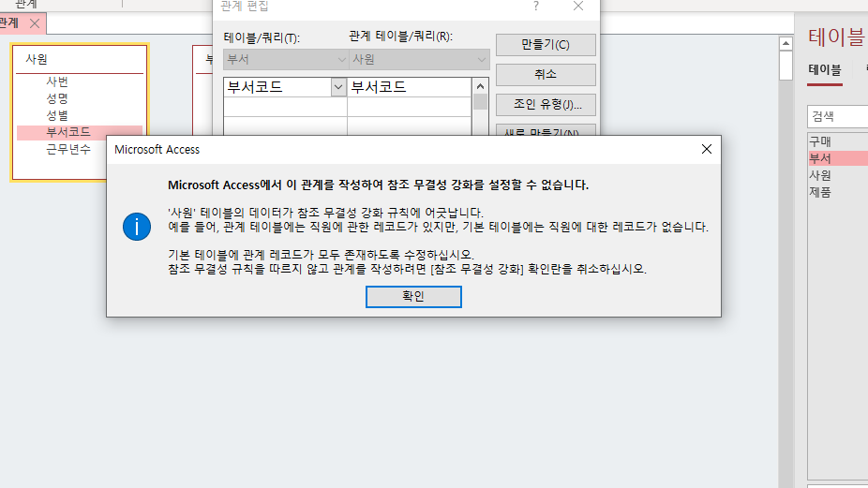Close the 관계 document tab
Screen dimensions: 868x488
coord(35,22)
